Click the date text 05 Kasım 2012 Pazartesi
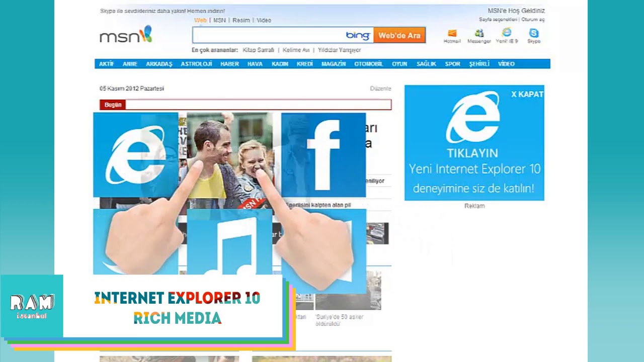The image size is (644, 362). point(132,88)
